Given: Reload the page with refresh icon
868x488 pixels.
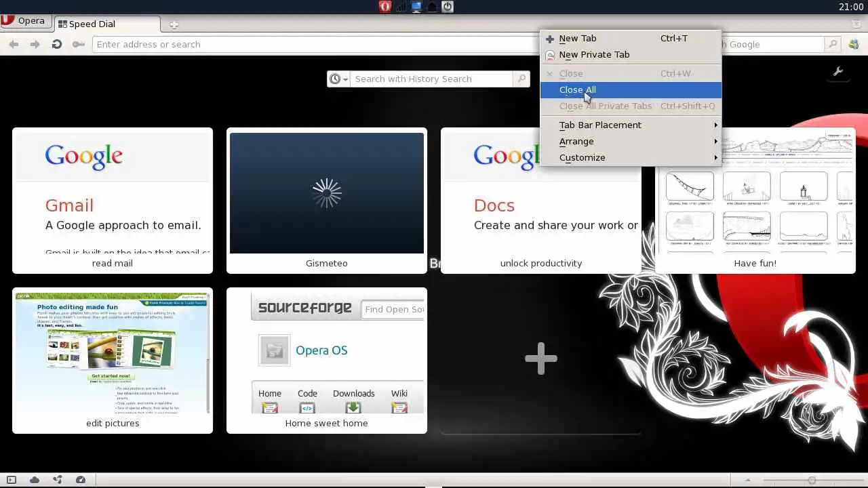Looking at the screenshot, I should click(57, 45).
